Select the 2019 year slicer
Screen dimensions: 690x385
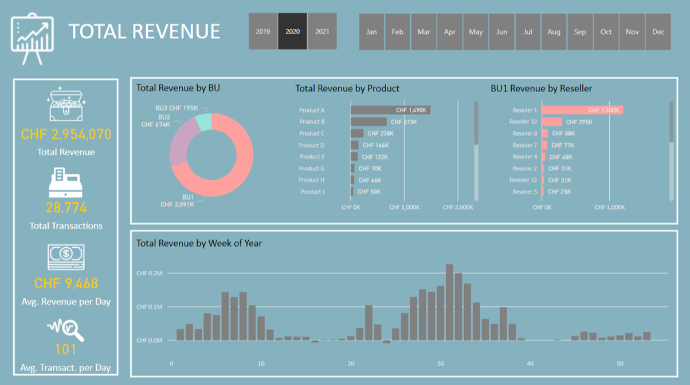tap(263, 31)
